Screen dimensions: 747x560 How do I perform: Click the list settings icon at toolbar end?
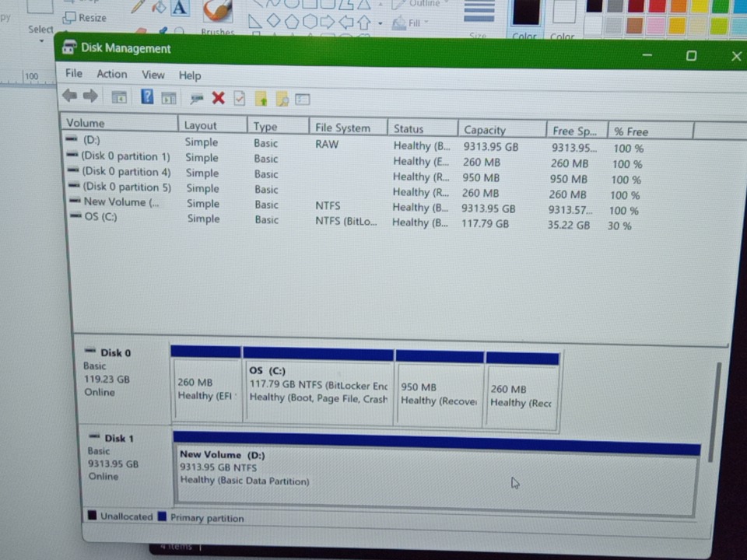(303, 99)
